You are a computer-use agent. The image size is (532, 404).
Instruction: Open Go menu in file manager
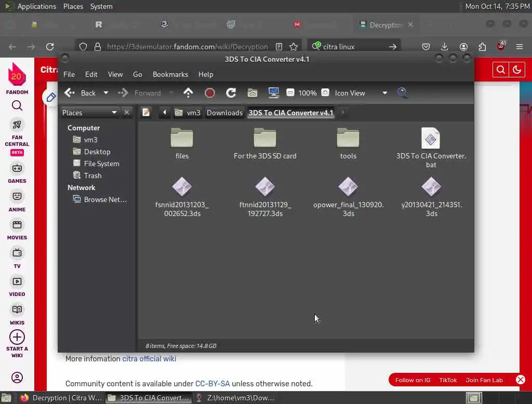[137, 74]
